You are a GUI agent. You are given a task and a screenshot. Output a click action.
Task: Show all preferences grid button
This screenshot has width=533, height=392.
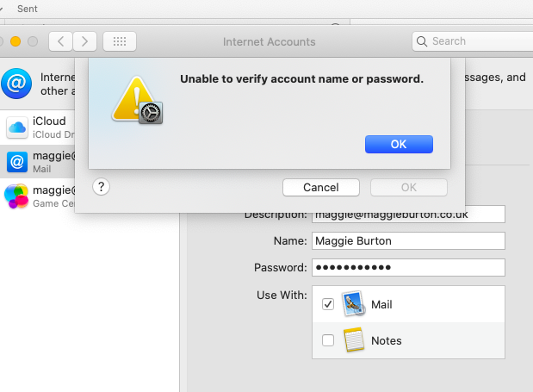(x=119, y=41)
